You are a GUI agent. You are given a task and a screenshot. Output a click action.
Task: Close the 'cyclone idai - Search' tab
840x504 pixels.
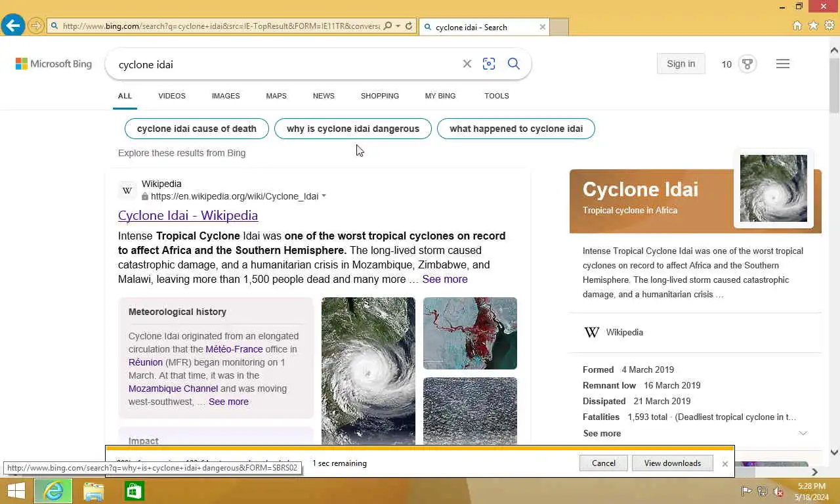point(542,27)
